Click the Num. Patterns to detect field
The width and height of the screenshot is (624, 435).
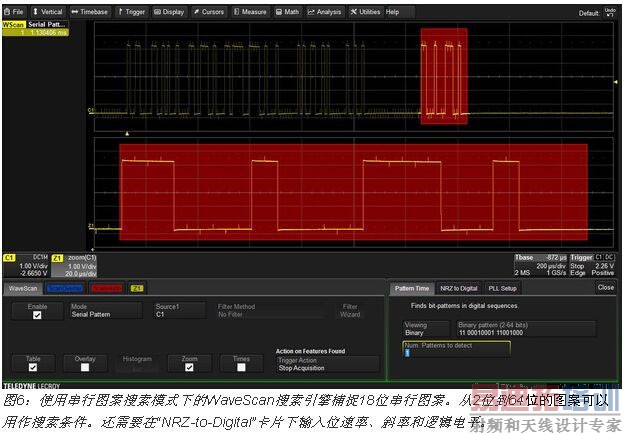[456, 349]
